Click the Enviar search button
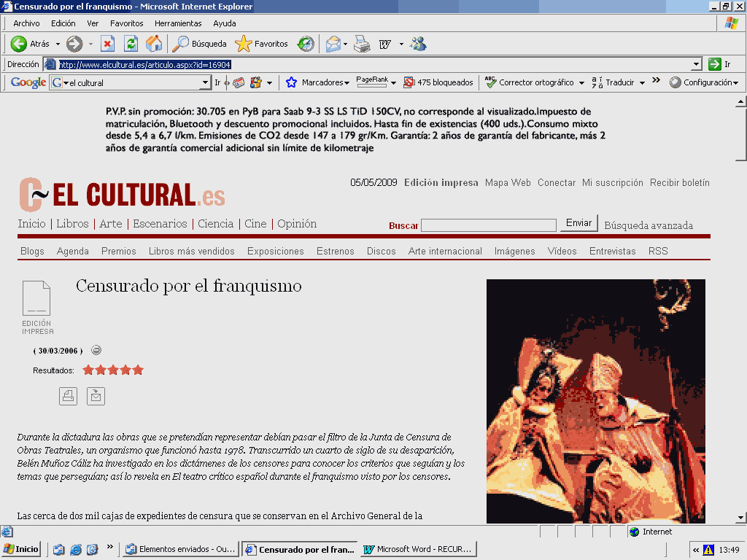This screenshot has height=560, width=747. tap(578, 223)
